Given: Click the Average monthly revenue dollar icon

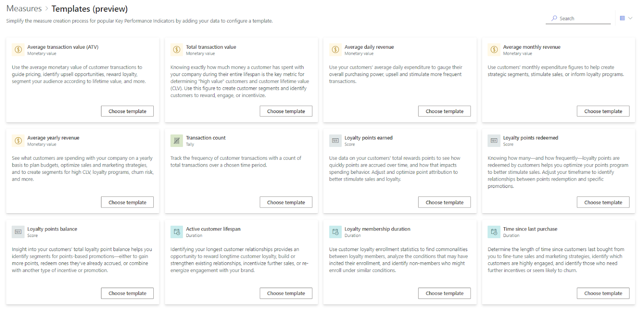Looking at the screenshot, I should [x=494, y=49].
